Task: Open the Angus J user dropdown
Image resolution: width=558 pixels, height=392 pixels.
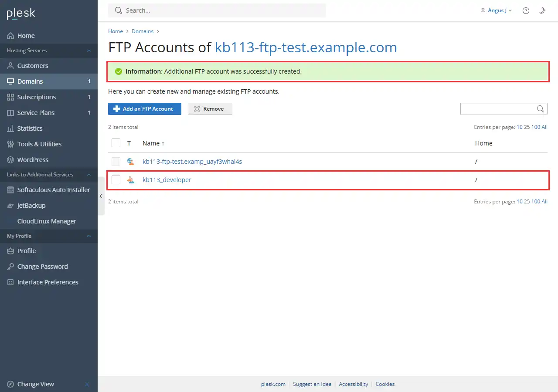Action: pos(496,10)
